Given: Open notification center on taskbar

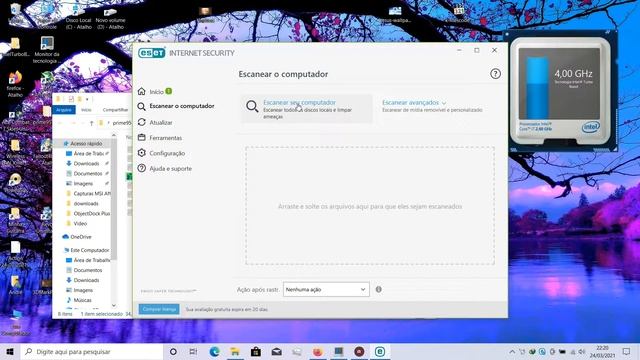Looking at the screenshot, I should click(627, 351).
